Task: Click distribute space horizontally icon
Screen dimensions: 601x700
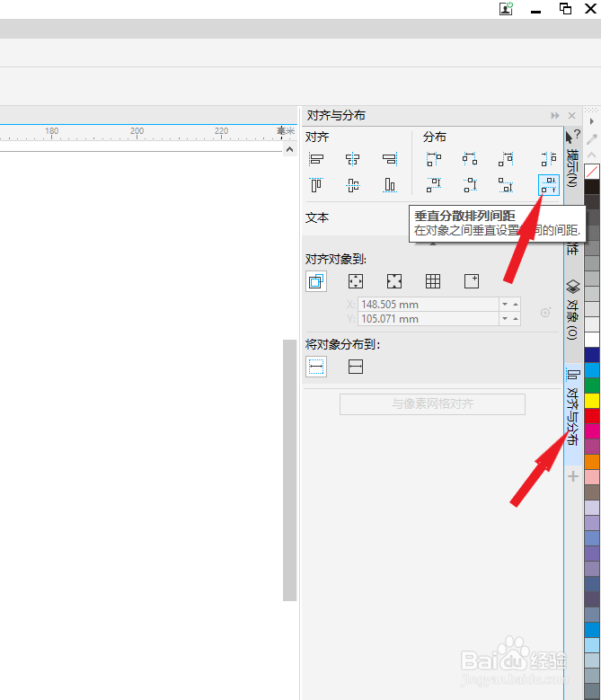Action: coord(549,159)
